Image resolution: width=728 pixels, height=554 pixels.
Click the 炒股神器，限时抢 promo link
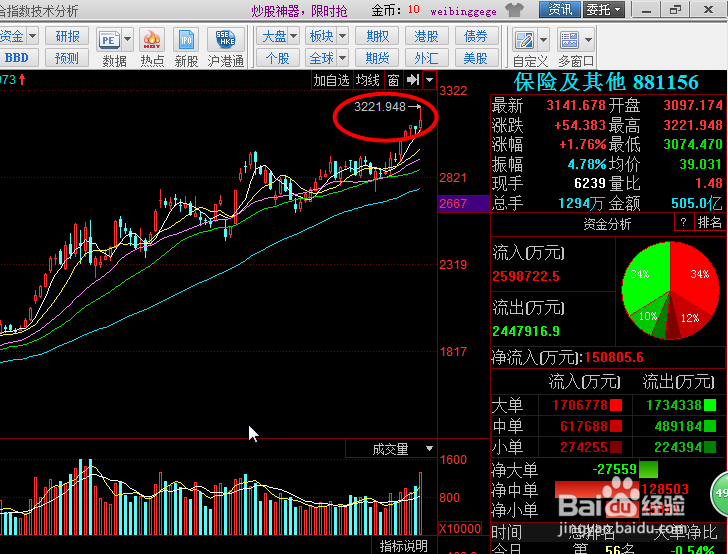[299, 10]
